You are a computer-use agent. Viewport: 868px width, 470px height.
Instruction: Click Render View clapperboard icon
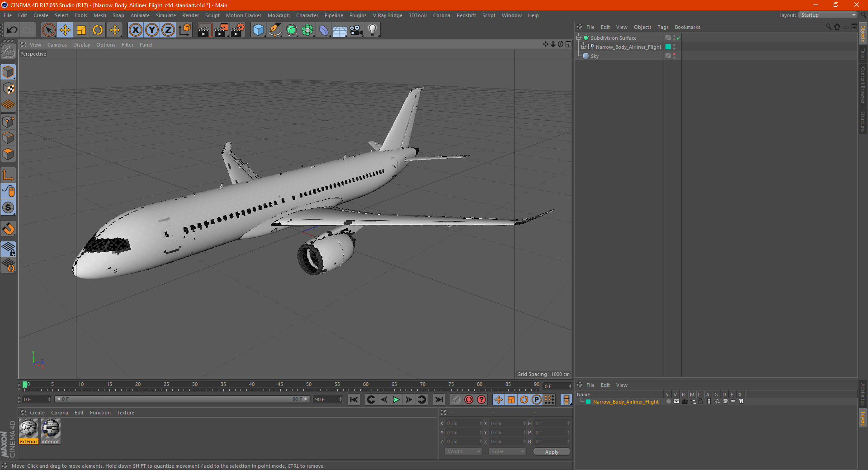click(204, 30)
